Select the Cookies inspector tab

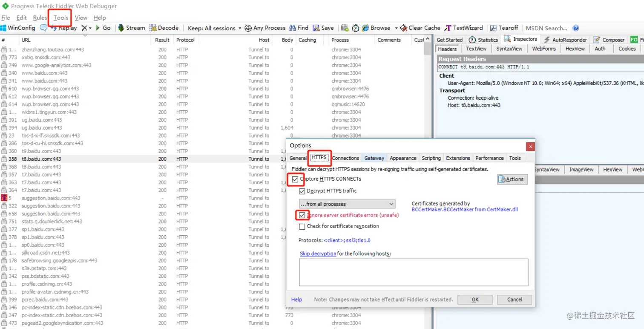click(627, 49)
